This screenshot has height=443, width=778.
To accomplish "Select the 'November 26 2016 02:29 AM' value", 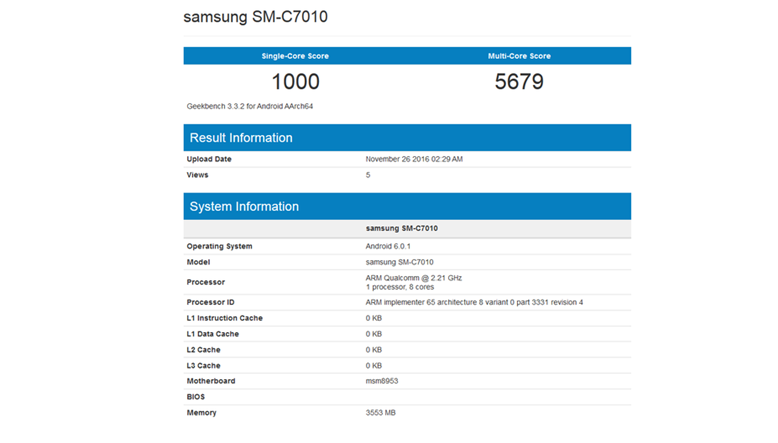I will 414,159.
